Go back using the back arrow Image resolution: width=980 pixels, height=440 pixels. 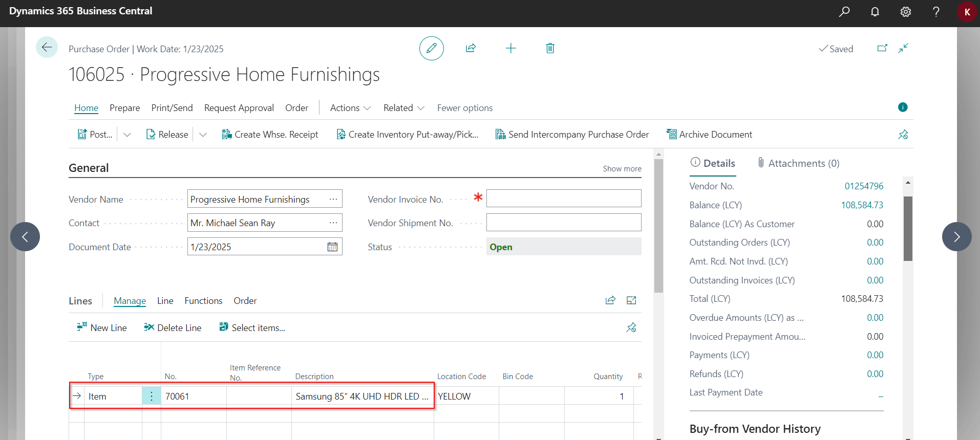tap(47, 48)
